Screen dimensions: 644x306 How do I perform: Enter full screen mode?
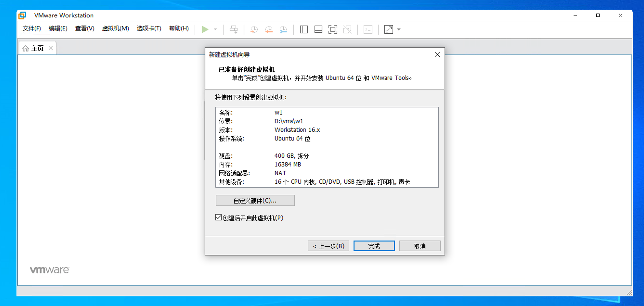coord(333,29)
